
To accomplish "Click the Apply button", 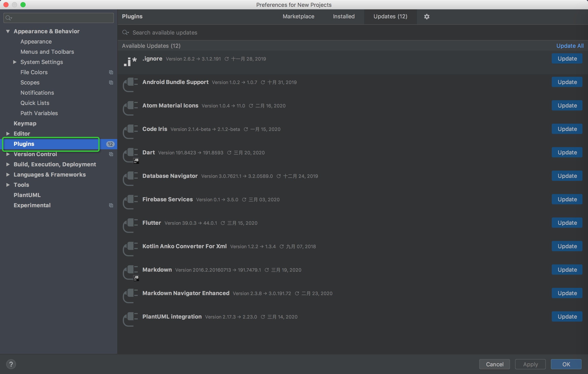I will point(530,364).
